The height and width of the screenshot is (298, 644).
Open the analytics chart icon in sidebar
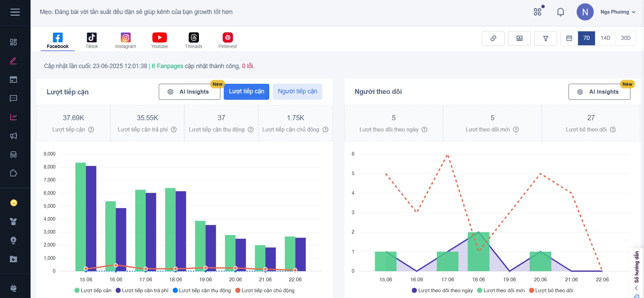pos(13,117)
